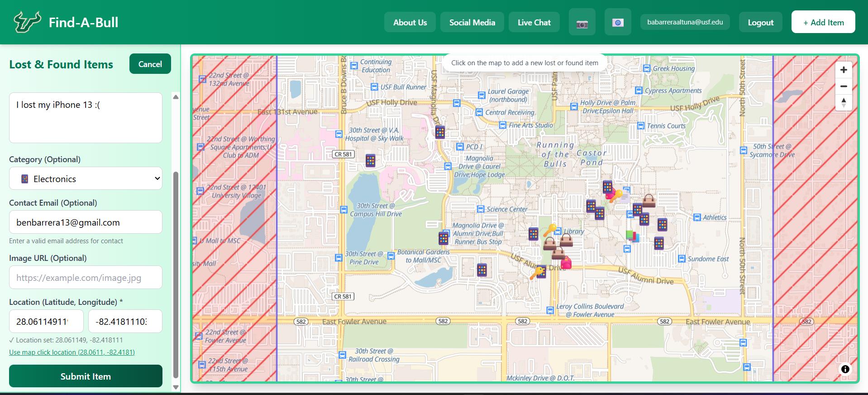This screenshot has width=868, height=395.
Task: Focus the Image URL input field
Action: (86, 277)
